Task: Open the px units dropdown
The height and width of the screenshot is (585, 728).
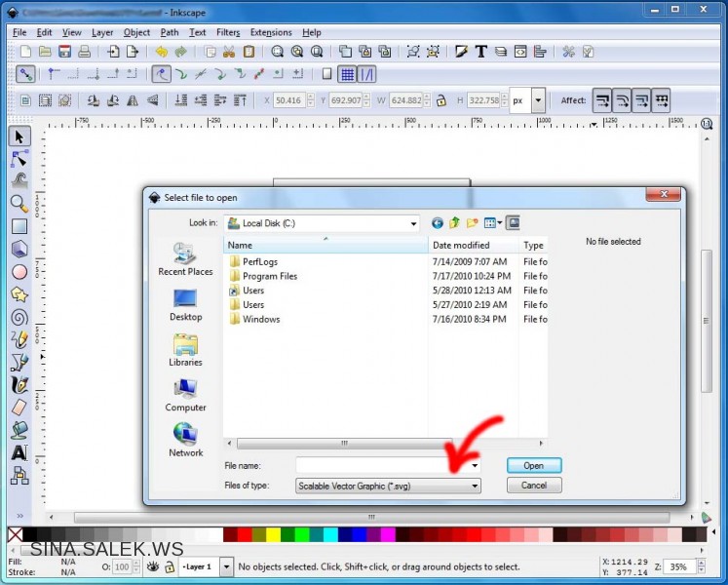Action: pyautogui.click(x=538, y=100)
